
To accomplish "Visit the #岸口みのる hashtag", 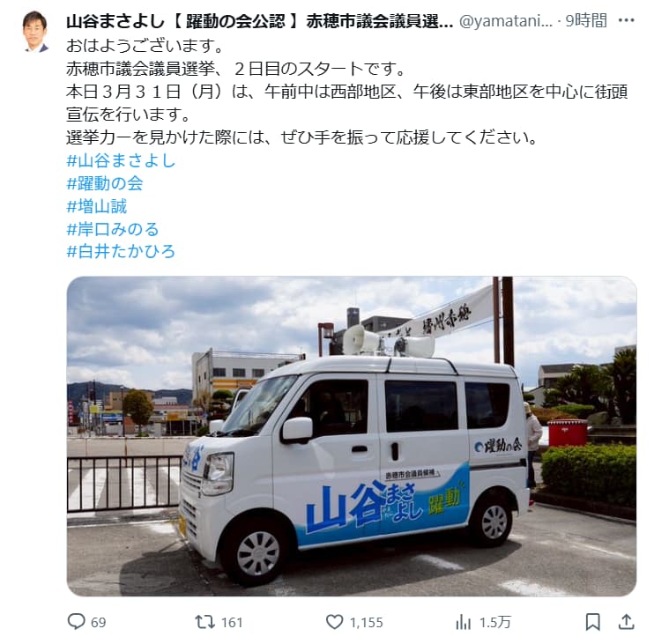I will click(113, 229).
